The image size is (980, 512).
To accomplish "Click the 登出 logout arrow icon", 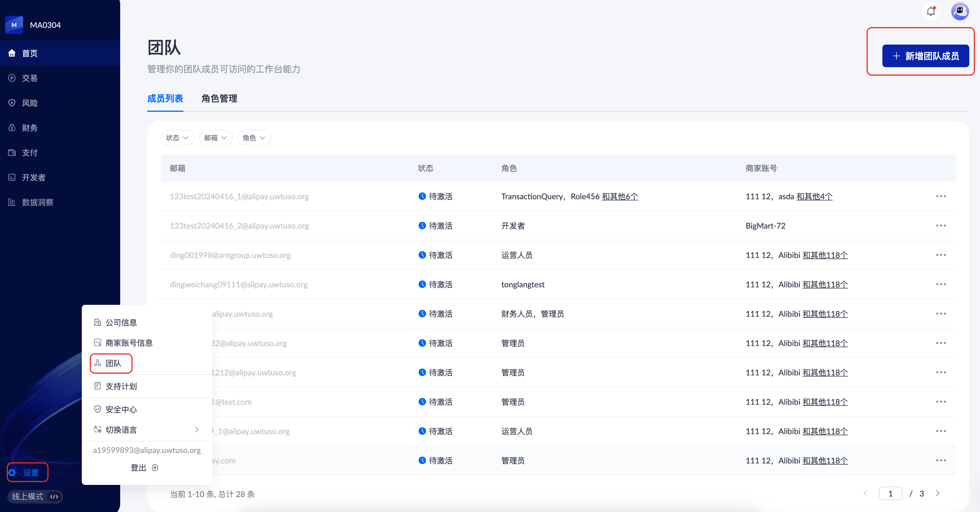I will [155, 468].
